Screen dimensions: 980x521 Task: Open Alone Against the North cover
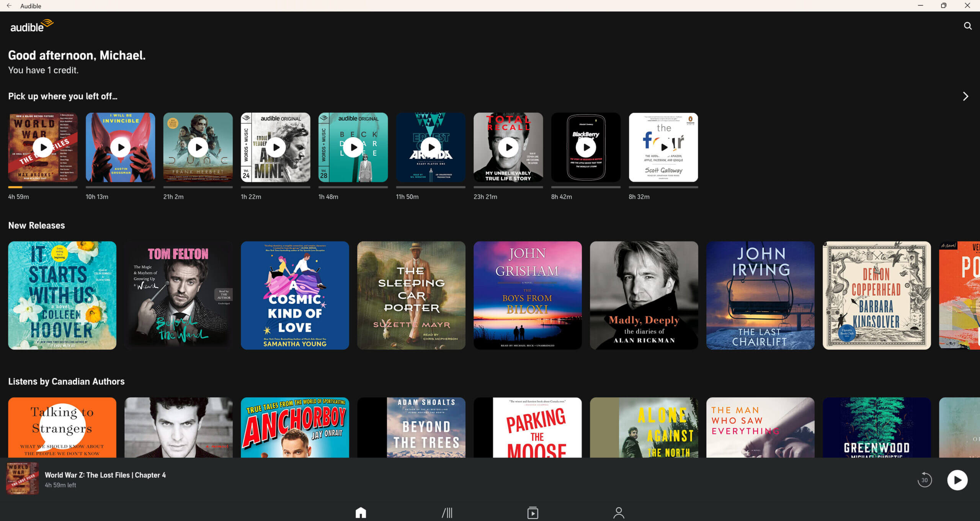pos(644,428)
